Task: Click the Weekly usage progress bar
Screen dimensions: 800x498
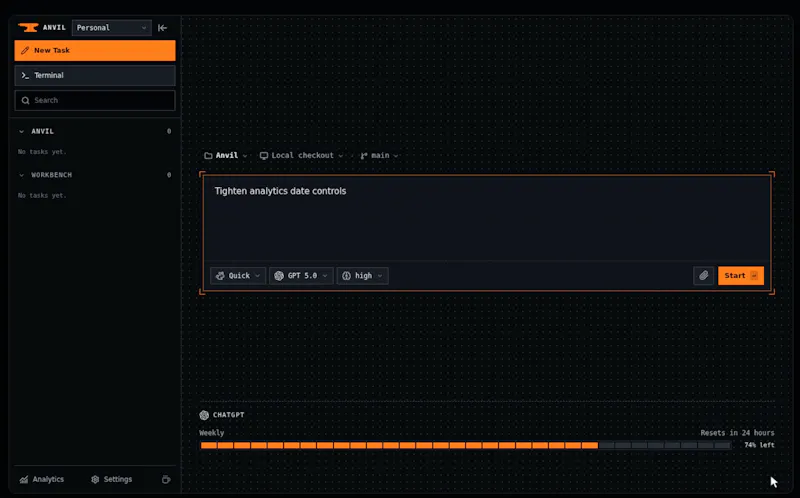Action: coord(466,445)
